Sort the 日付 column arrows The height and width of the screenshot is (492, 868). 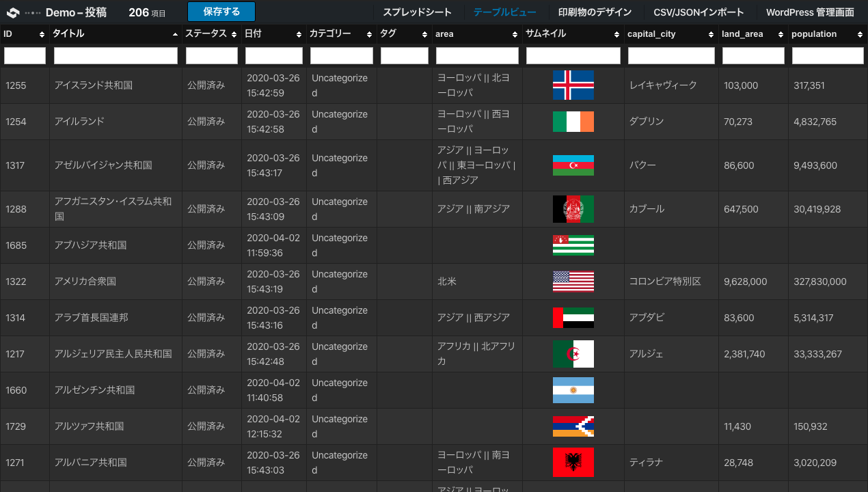[299, 34]
